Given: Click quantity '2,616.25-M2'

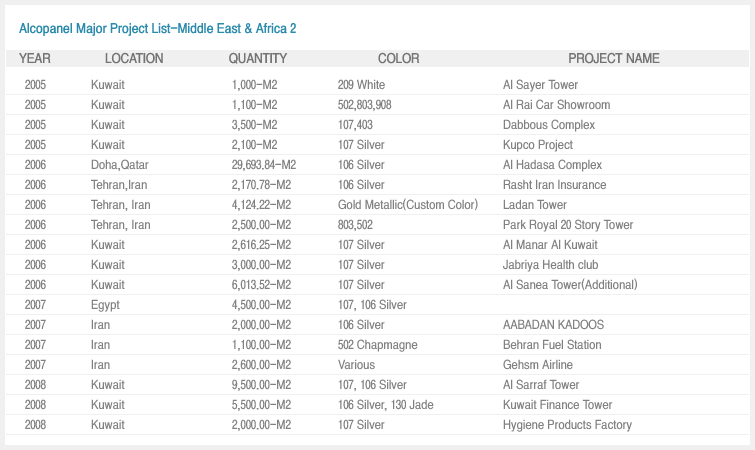Looking at the screenshot, I should 261,244.
